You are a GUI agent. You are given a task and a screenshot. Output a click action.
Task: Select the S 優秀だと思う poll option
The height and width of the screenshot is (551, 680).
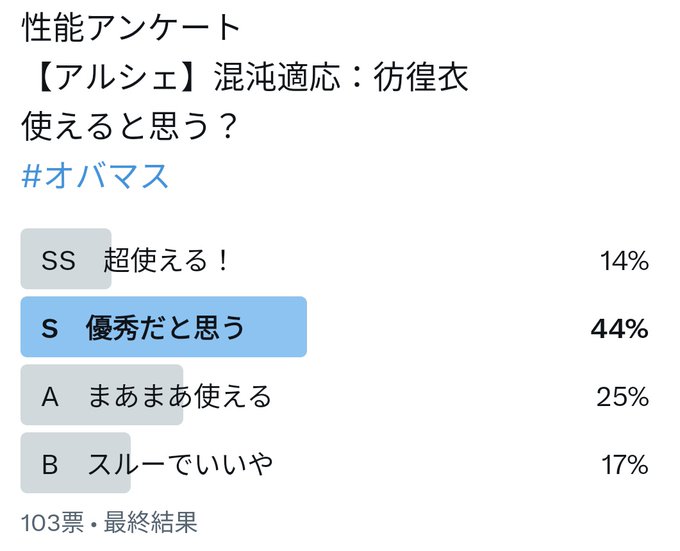coord(335,327)
